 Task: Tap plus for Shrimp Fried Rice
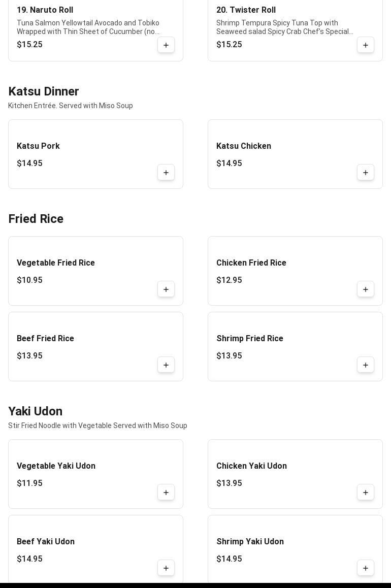point(366,365)
